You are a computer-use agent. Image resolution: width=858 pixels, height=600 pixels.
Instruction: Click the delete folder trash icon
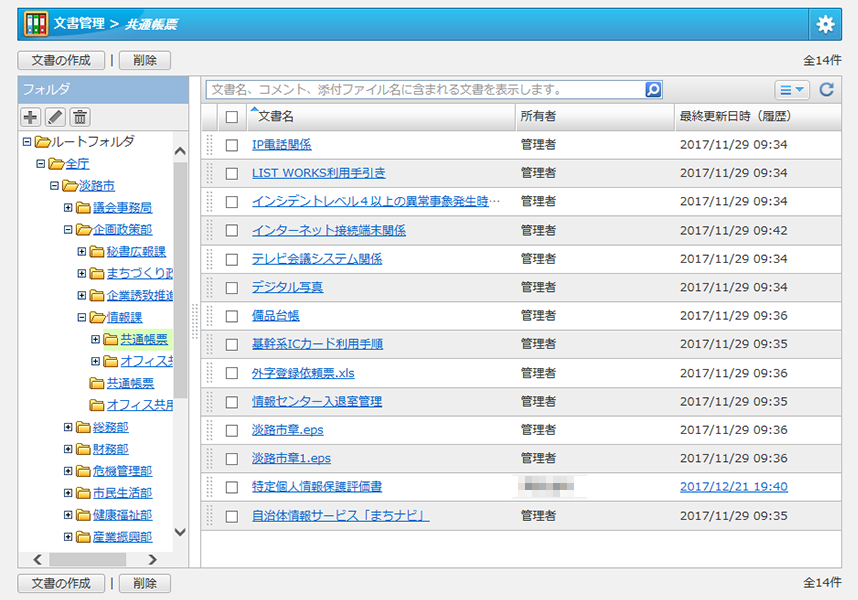tap(80, 117)
